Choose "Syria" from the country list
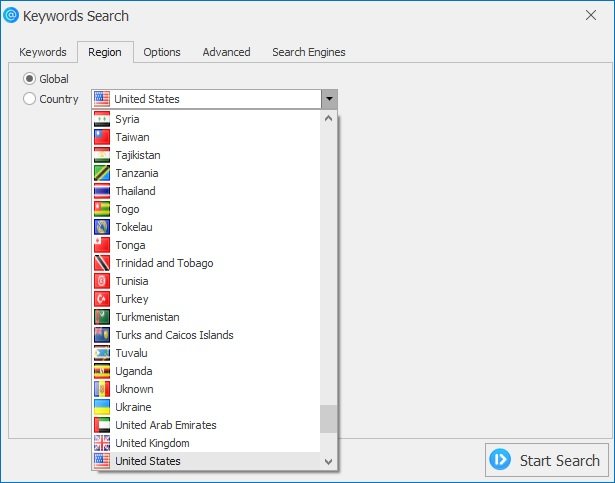 207,119
